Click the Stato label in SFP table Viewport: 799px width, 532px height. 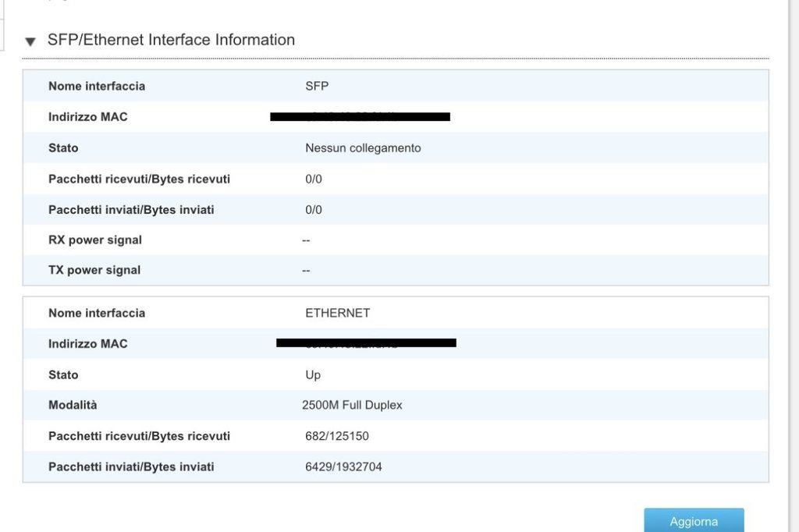(x=63, y=147)
